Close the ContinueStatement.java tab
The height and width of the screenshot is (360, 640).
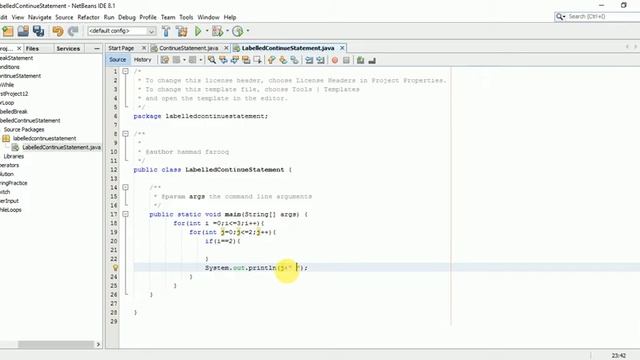pos(226,48)
